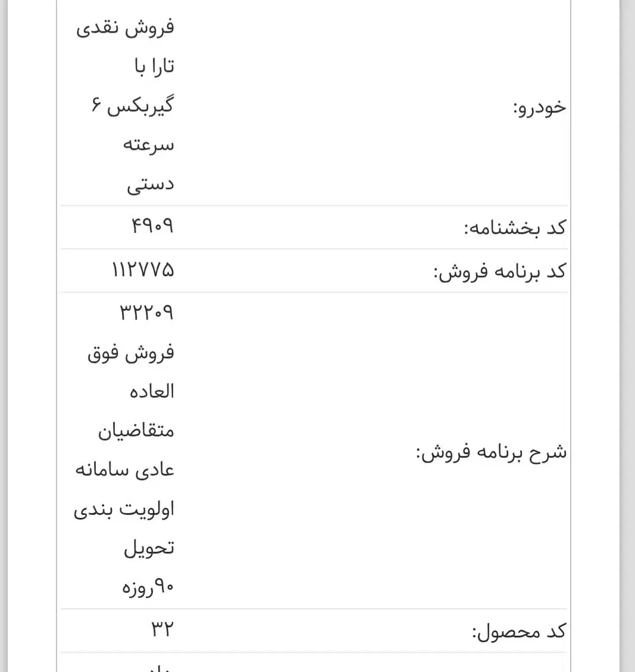Click the "کد محصول:" label
The width and height of the screenshot is (635, 672).
point(518,632)
